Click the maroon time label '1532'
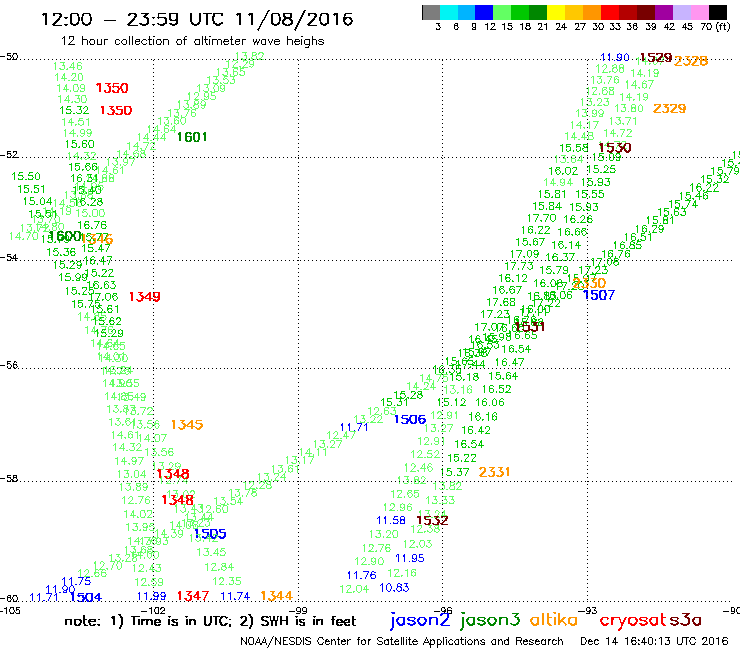Viewport: 740px width, 650px height. (x=432, y=520)
